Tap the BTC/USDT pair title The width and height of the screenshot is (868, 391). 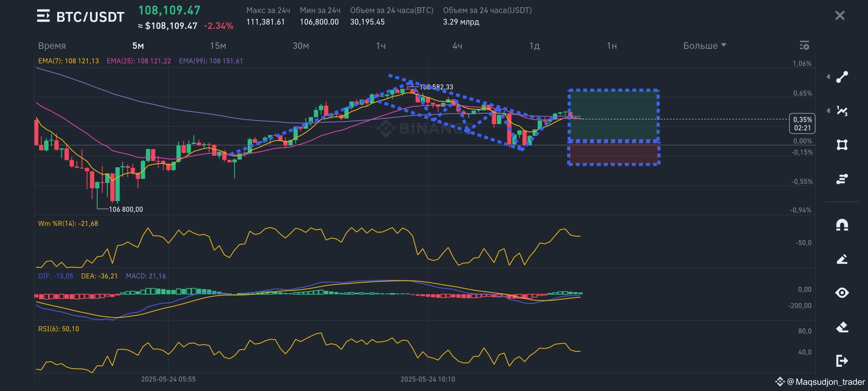click(90, 17)
